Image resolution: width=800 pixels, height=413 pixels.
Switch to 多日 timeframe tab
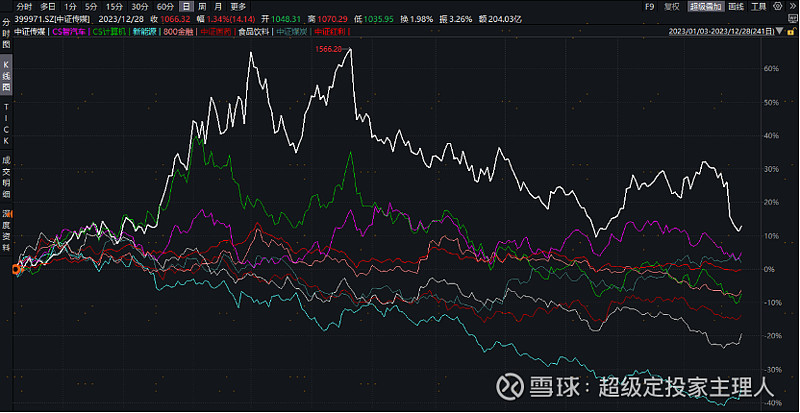coord(48,7)
